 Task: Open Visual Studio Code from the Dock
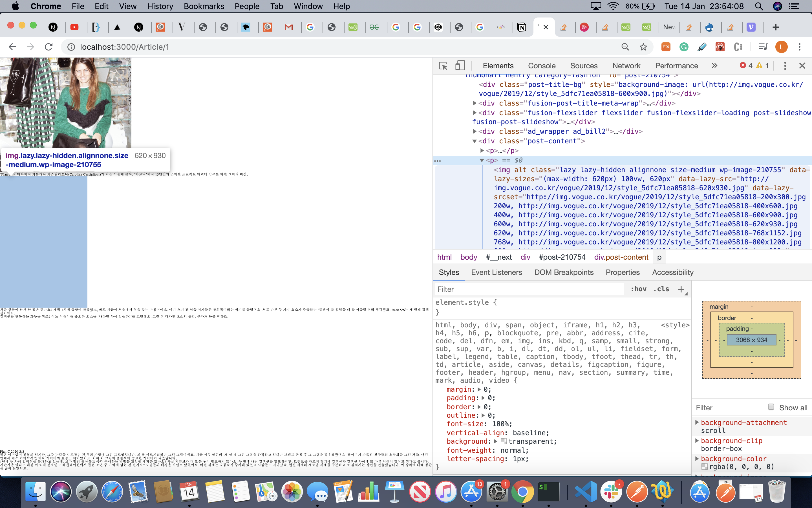[585, 492]
